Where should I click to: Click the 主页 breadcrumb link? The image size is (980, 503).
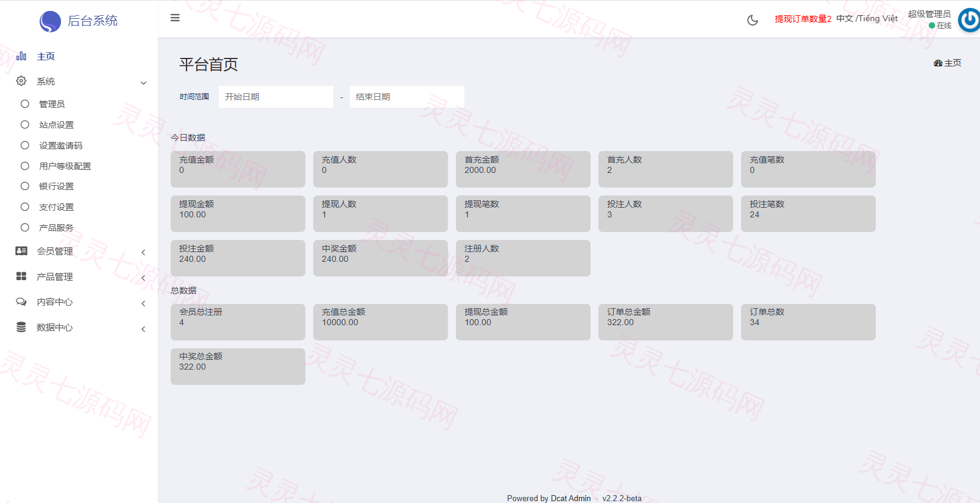[953, 63]
